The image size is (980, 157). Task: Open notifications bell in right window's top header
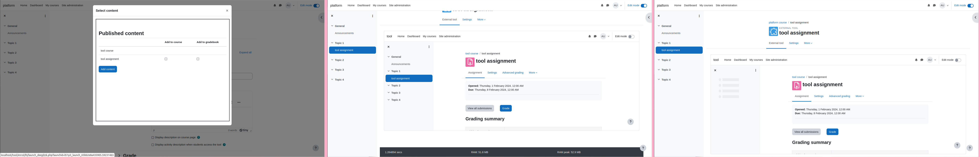(x=929, y=5)
